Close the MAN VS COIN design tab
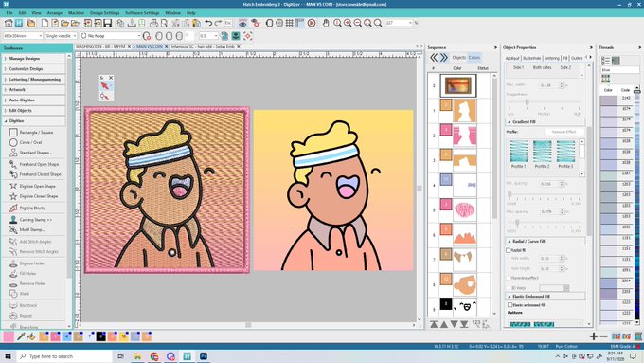Viewport: 644px width, 363px height. pos(167,46)
